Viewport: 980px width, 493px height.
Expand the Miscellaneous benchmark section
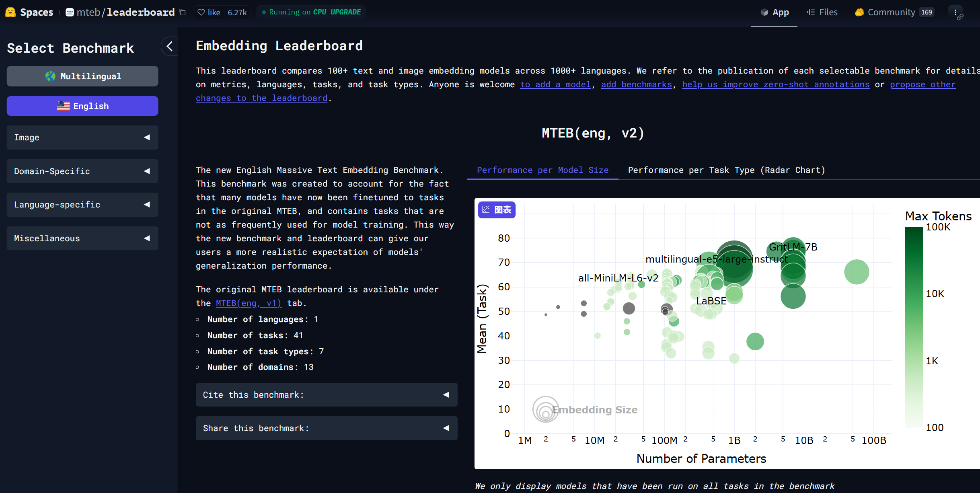[82, 238]
